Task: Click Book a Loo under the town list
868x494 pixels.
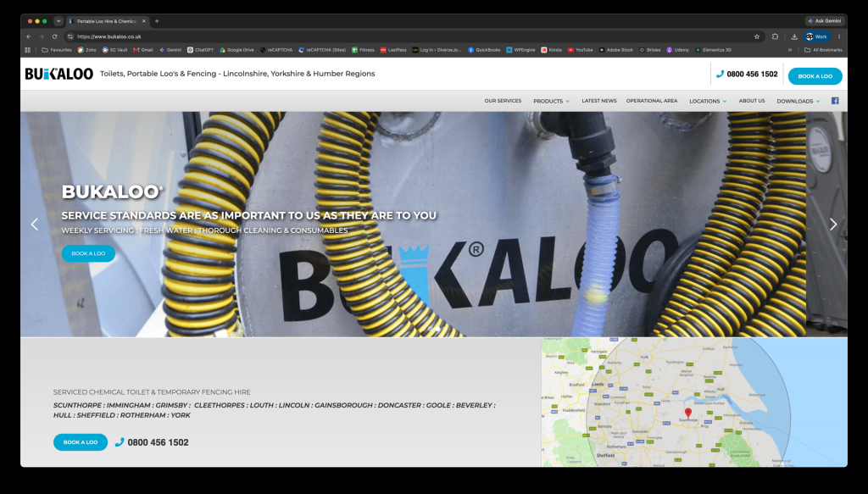Action: point(81,442)
